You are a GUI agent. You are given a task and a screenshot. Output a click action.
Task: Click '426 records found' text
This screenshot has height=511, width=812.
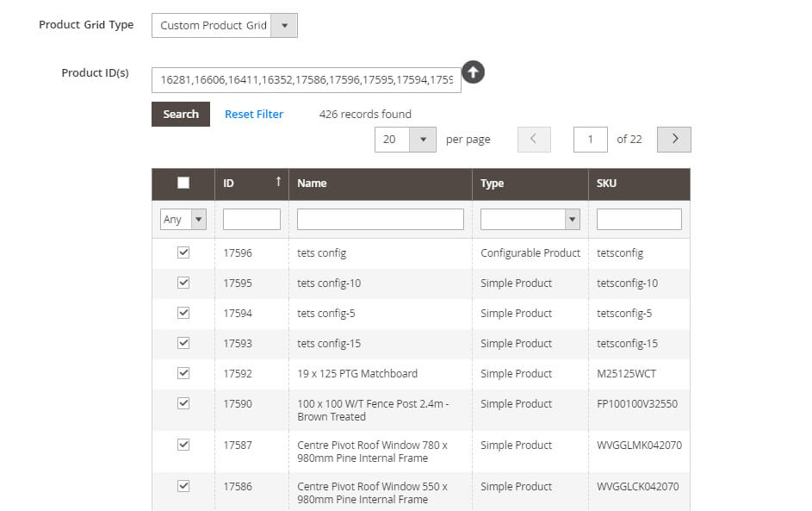click(365, 114)
